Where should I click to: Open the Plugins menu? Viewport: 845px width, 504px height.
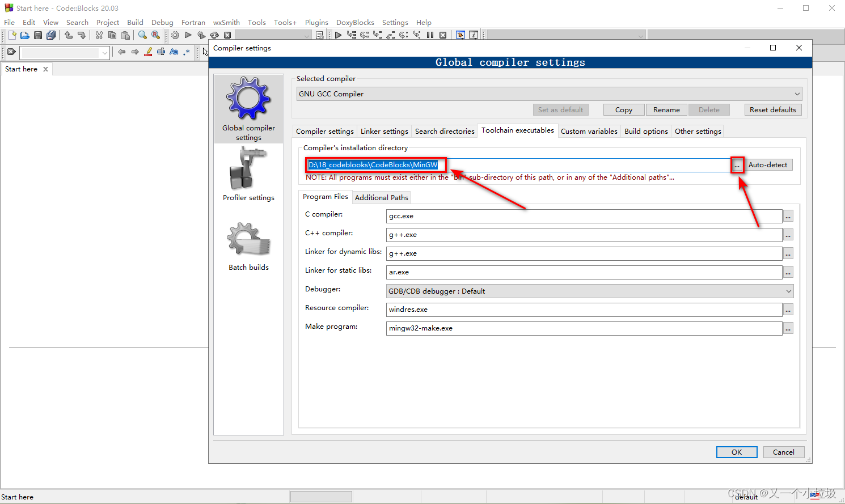point(316,22)
